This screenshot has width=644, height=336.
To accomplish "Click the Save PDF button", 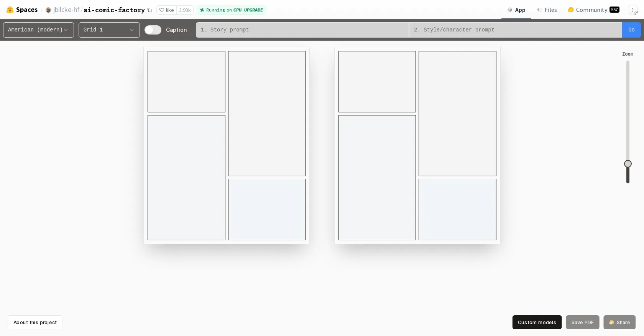I will [x=582, y=322].
